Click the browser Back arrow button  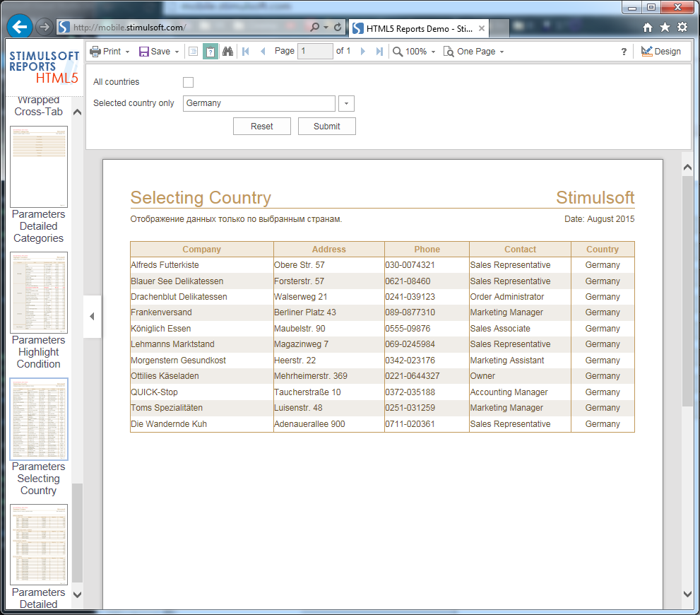click(x=20, y=27)
